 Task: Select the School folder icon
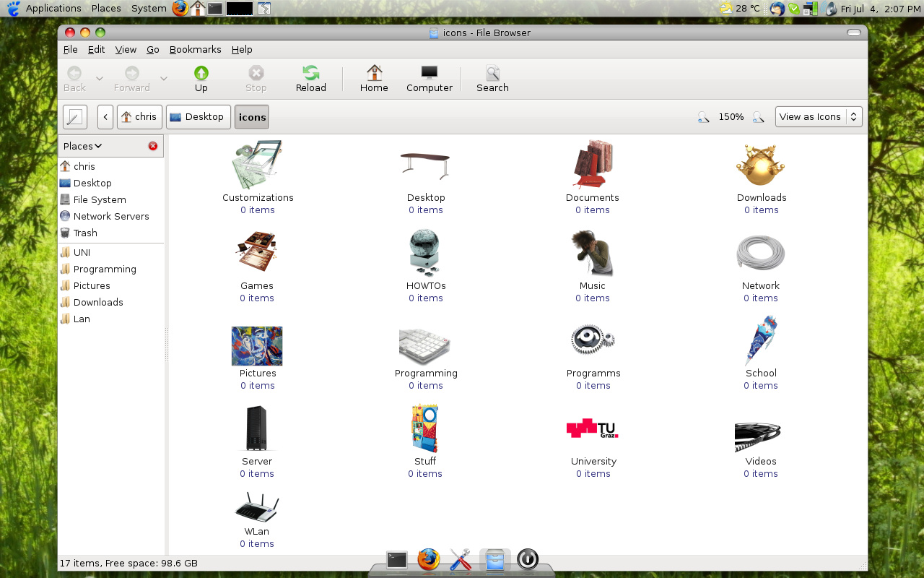tap(761, 340)
